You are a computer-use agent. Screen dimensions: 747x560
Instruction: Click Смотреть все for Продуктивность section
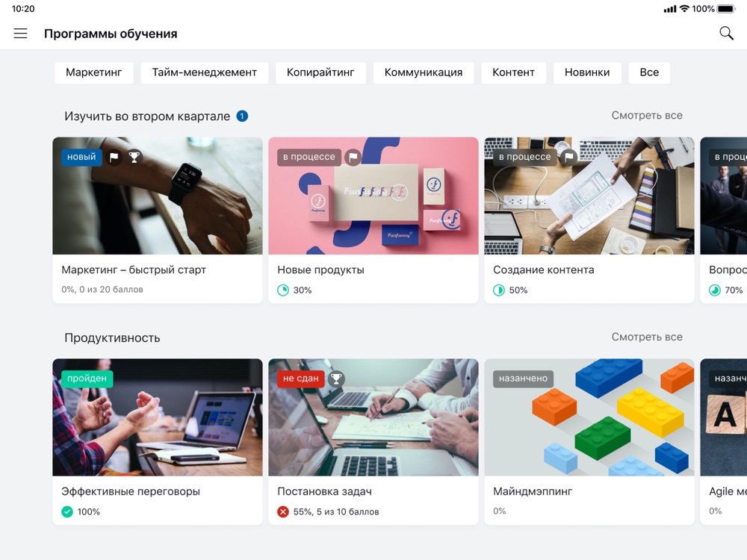(647, 337)
